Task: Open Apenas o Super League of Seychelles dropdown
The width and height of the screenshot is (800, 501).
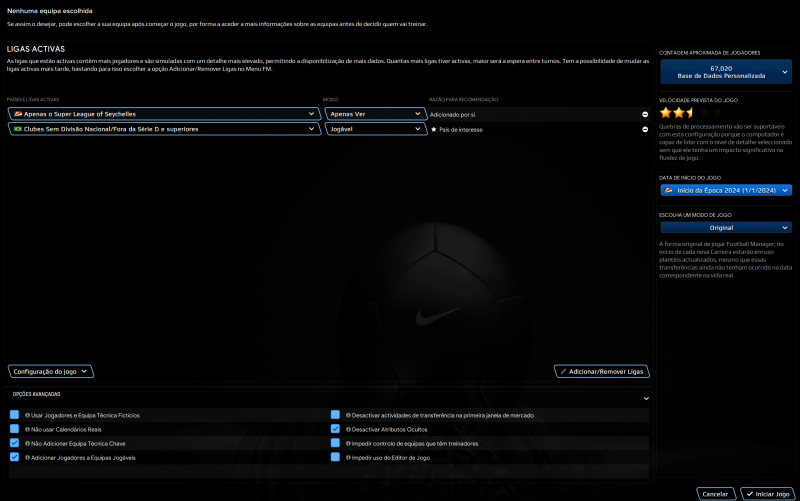Action: (x=164, y=114)
